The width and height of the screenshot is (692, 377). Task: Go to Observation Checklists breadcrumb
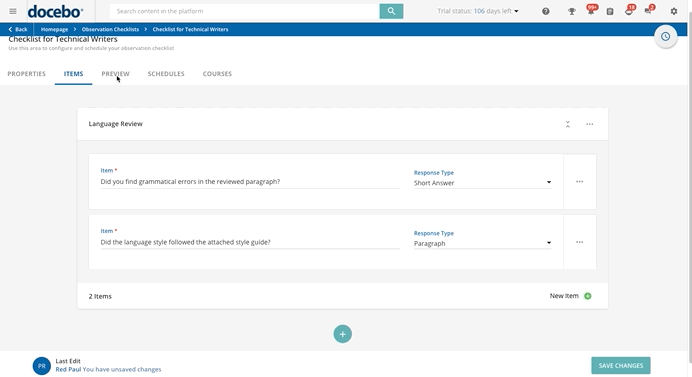click(x=110, y=29)
